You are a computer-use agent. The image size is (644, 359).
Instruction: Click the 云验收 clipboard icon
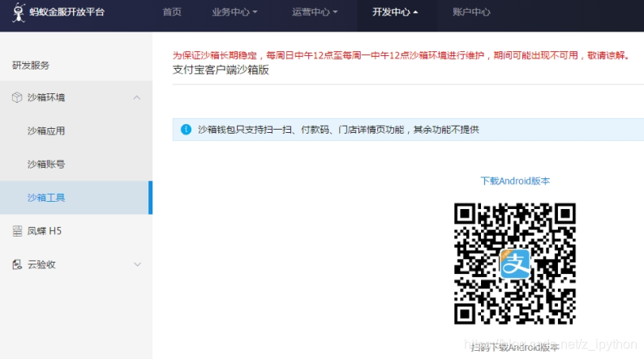17,265
